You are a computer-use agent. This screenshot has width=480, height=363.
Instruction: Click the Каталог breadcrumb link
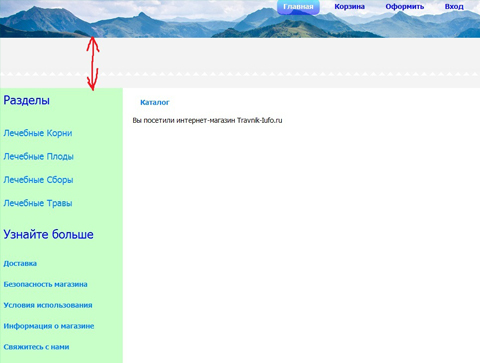[155, 102]
